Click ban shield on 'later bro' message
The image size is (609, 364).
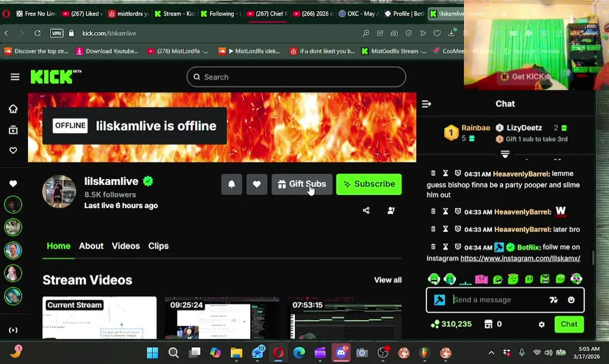pos(458,230)
